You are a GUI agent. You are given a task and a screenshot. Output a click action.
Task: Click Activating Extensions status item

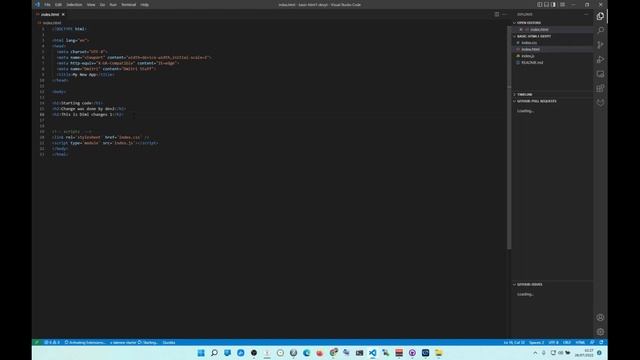pos(85,342)
